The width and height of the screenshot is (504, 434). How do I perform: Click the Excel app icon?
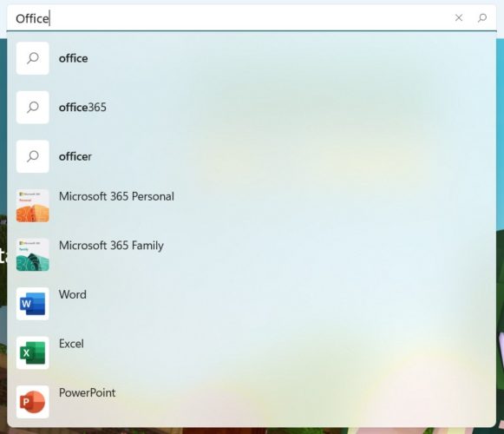(x=33, y=352)
